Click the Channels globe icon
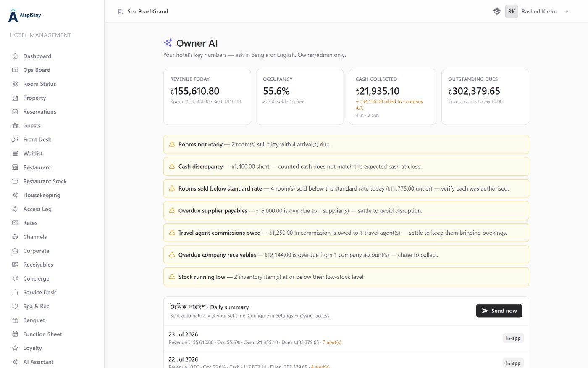The image size is (588, 368). click(15, 236)
